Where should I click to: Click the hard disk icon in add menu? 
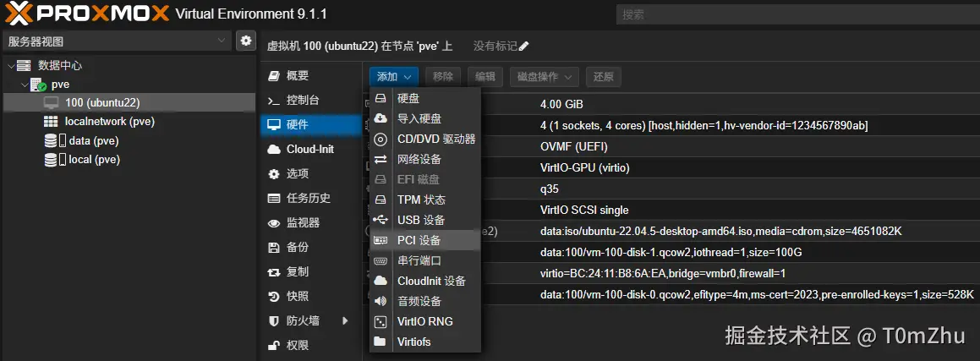tap(381, 98)
